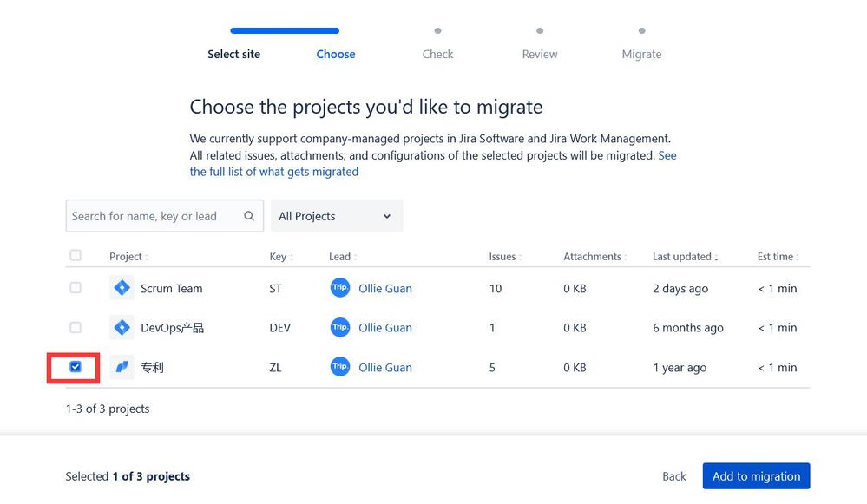Viewport: 867px width, 504px height.
Task: Sort by the Issues column header
Action: click(505, 257)
